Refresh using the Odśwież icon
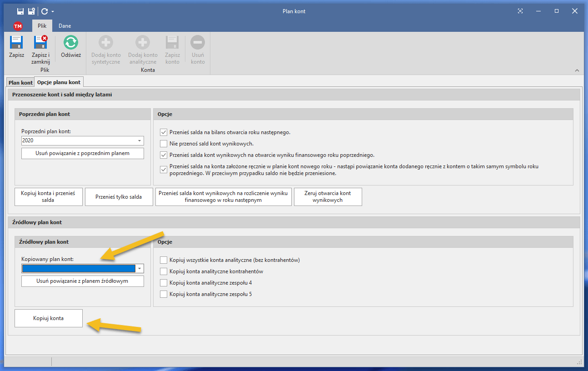This screenshot has height=371, width=588. (71, 43)
